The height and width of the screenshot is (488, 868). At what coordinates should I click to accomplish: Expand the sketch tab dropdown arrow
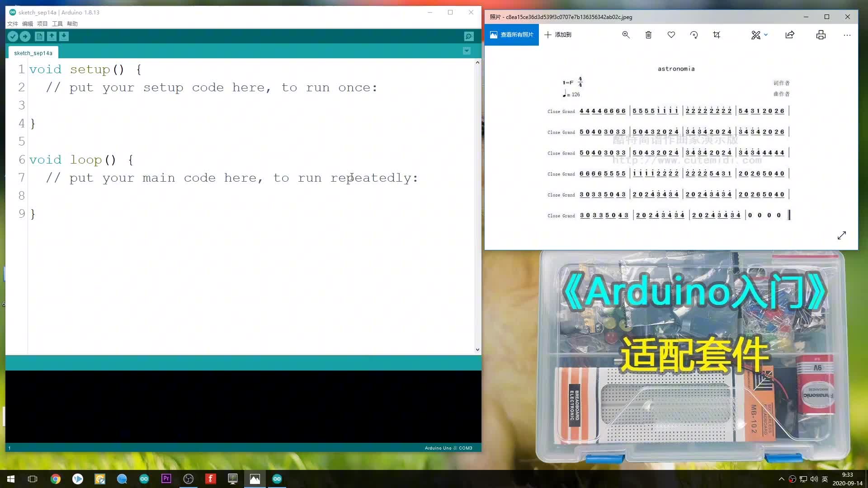coord(467,51)
